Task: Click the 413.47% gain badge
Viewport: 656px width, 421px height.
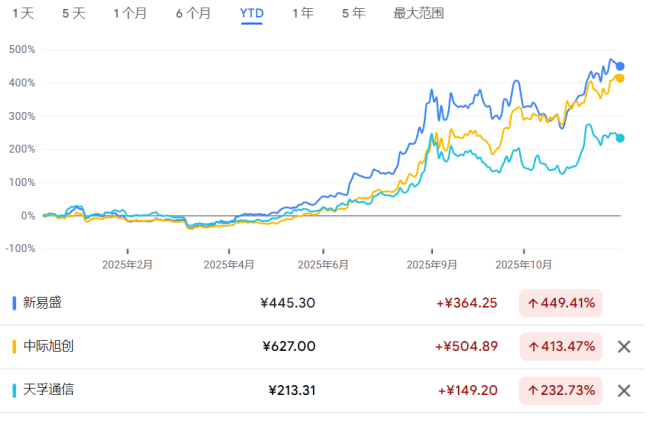Action: (x=560, y=347)
